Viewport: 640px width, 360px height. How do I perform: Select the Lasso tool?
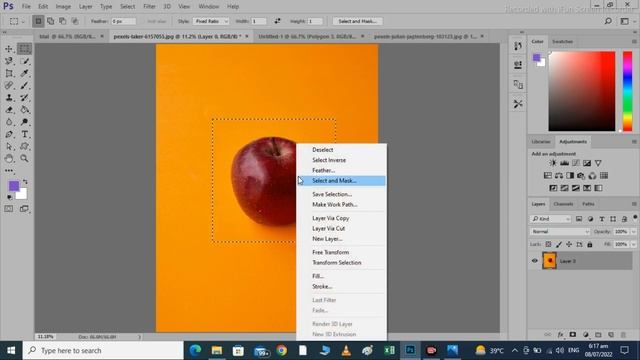coord(9,61)
